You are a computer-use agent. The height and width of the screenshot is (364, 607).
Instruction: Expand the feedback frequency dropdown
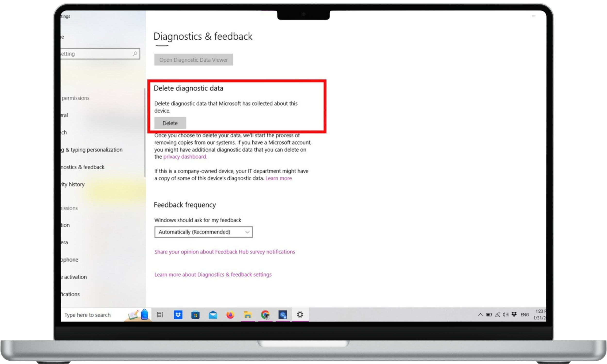coord(203,232)
